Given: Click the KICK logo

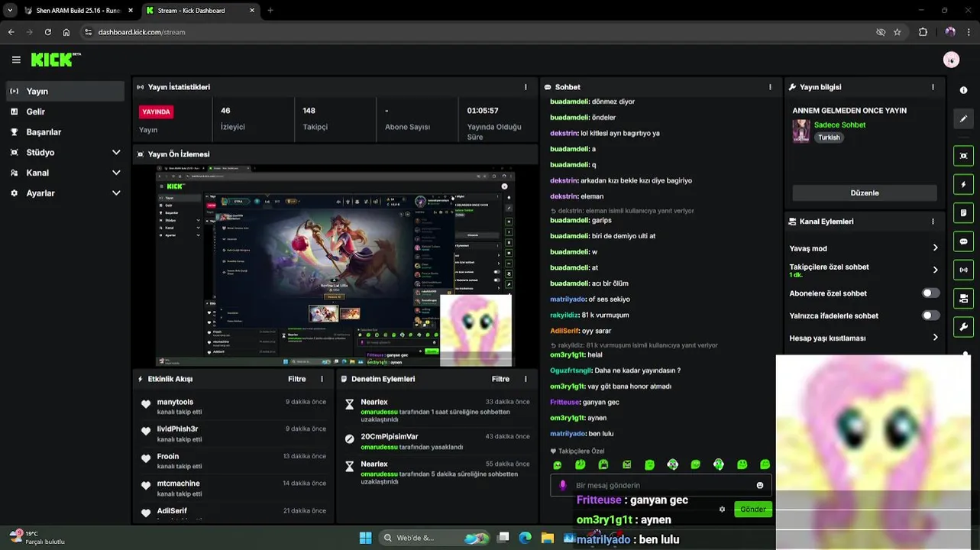Looking at the screenshot, I should [56, 60].
